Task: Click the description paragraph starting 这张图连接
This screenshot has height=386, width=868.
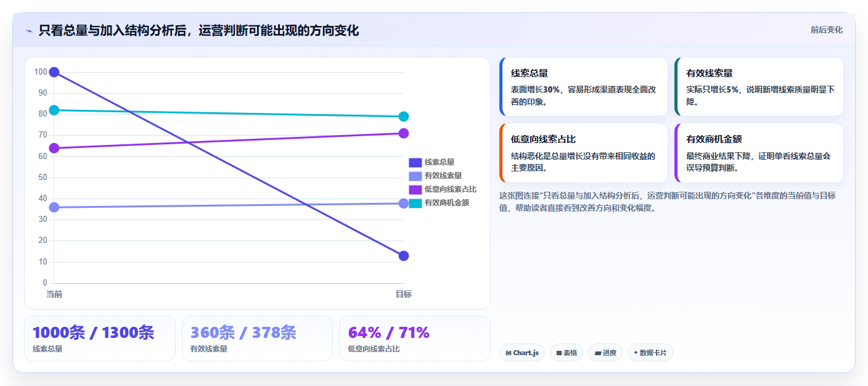Action: pyautogui.click(x=668, y=202)
